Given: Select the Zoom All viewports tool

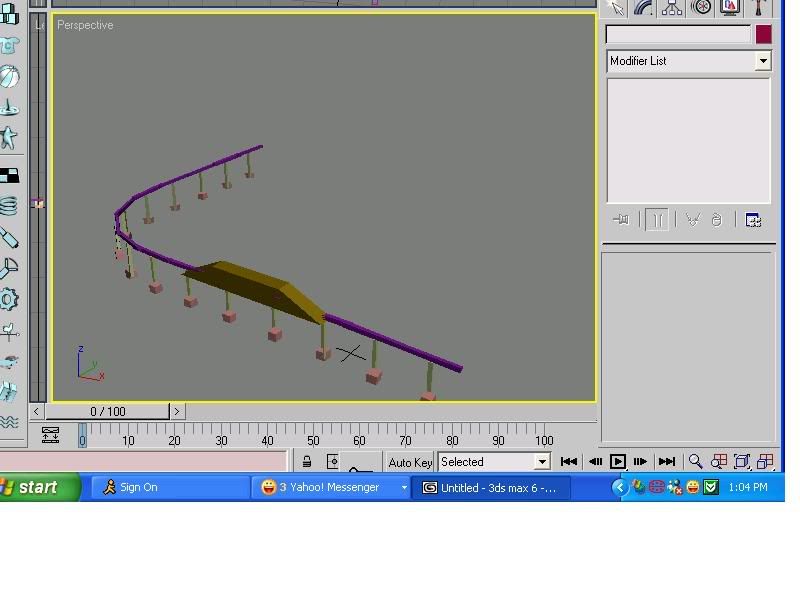Looking at the screenshot, I should click(x=719, y=462).
